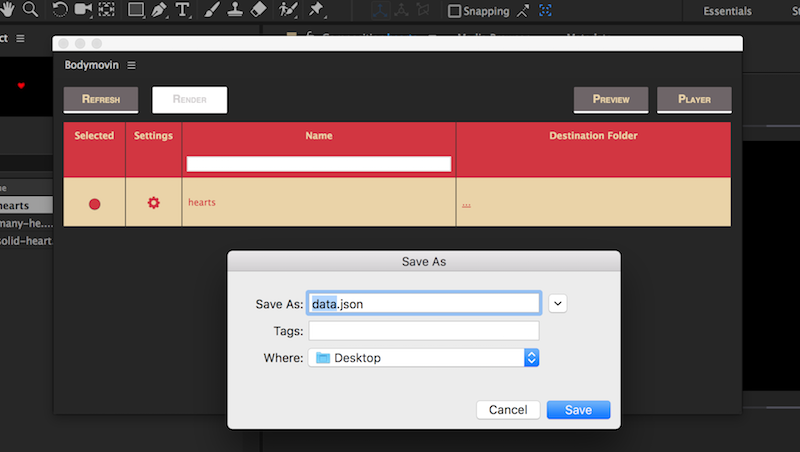Select many-he... item in Project panel
The width and height of the screenshot is (800, 452).
coord(26,223)
